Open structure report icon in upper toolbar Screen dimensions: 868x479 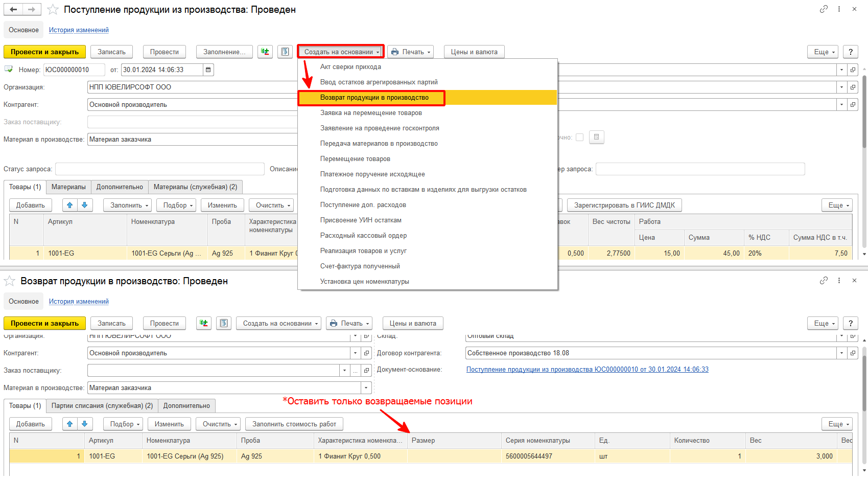[x=285, y=52]
